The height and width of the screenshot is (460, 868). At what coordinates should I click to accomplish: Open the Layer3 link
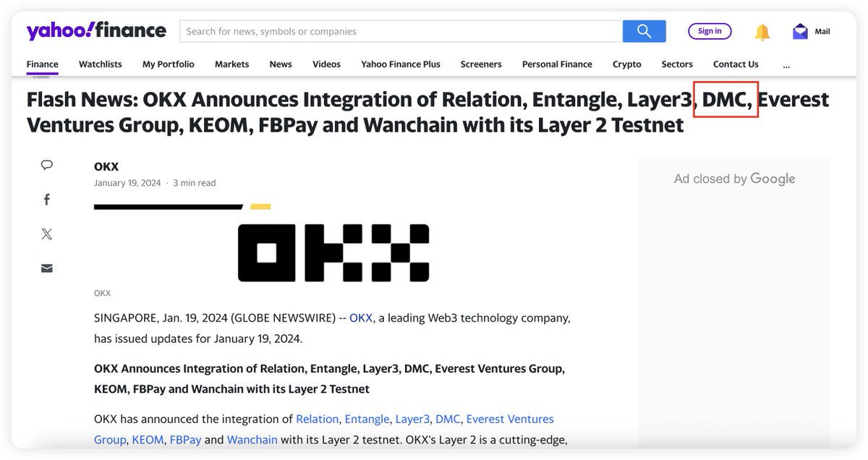[413, 419]
